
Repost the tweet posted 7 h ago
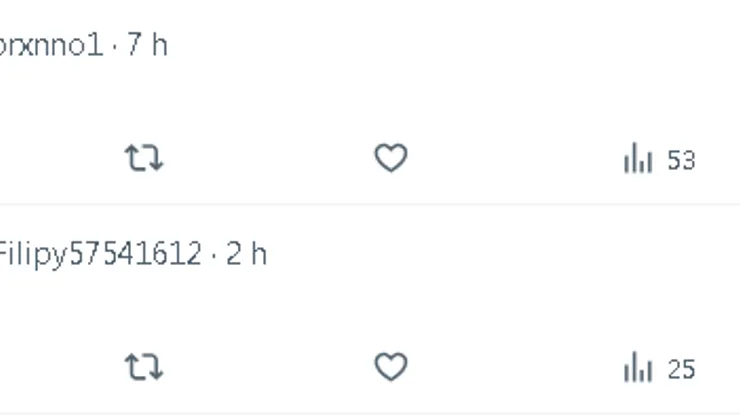144,159
